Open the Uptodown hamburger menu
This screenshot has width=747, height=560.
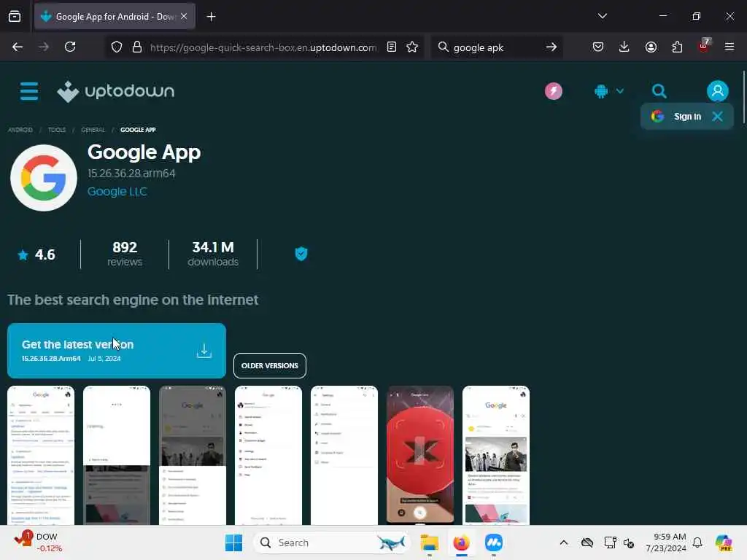pos(29,91)
